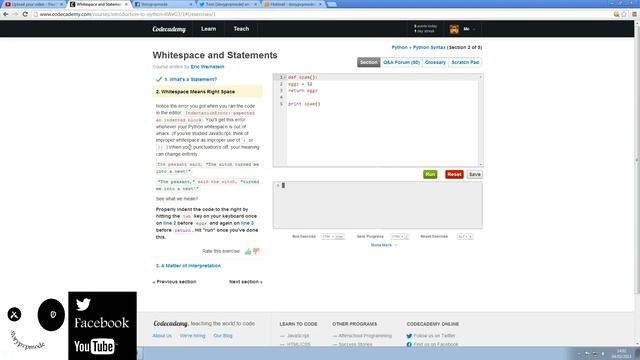Open the We're hiring footer link

pos(192,336)
